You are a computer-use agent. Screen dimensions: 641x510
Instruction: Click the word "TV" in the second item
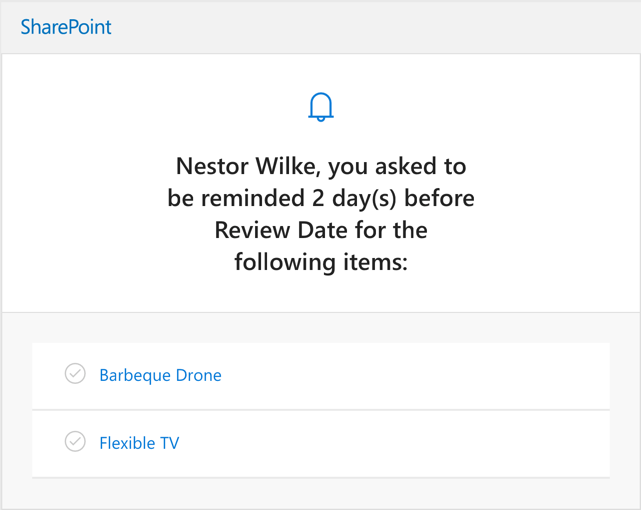click(x=169, y=443)
